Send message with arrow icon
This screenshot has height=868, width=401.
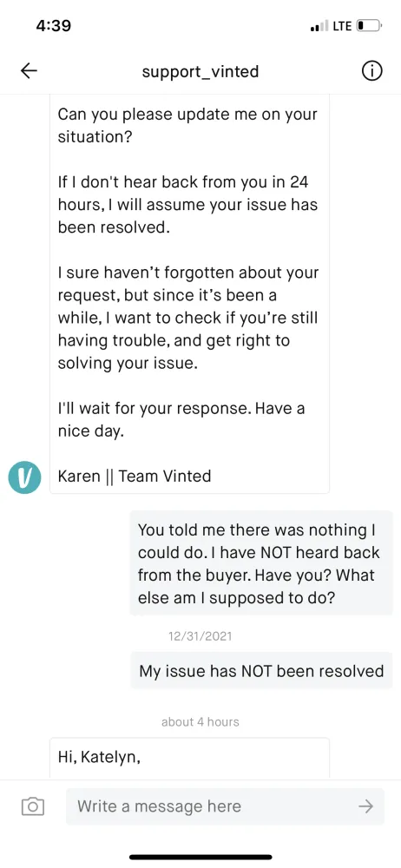(365, 806)
